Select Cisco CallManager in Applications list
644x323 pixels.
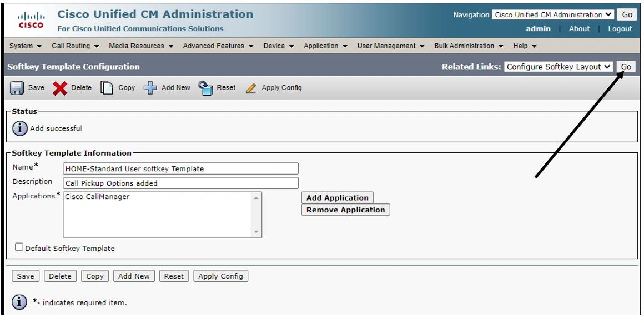coord(97,197)
